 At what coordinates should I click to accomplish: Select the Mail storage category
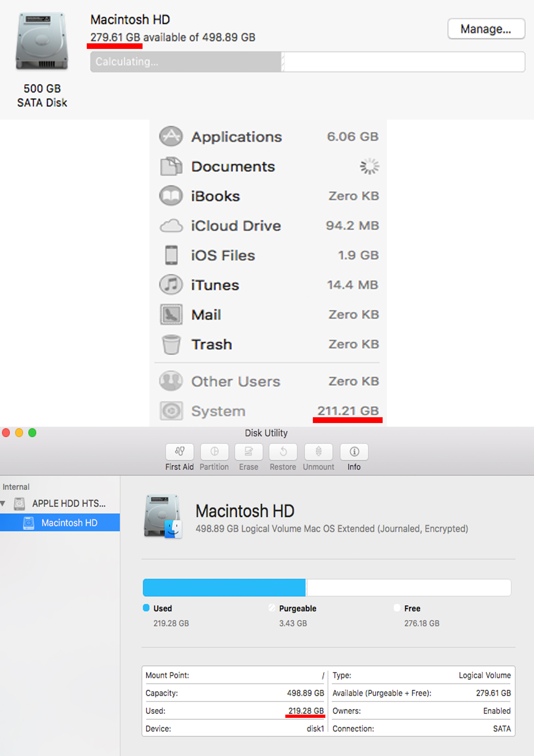(x=206, y=315)
